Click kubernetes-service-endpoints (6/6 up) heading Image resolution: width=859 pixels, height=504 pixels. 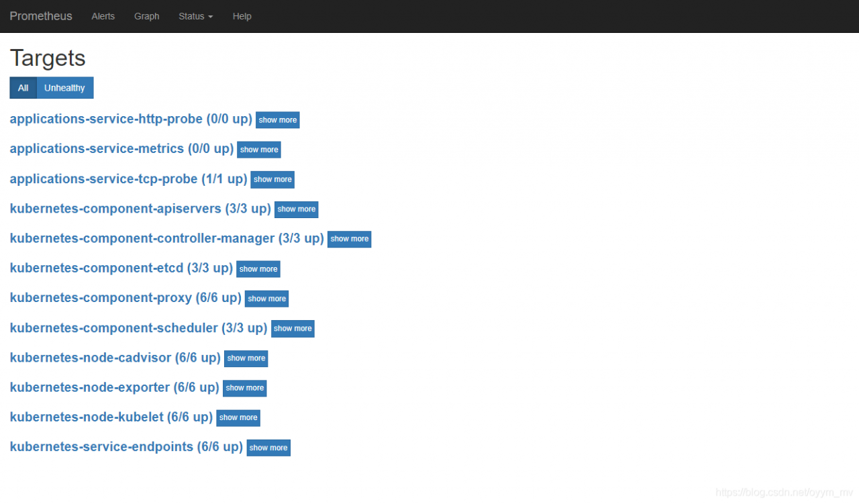coord(126,447)
